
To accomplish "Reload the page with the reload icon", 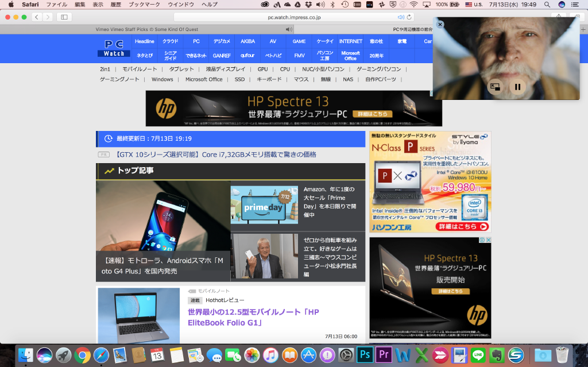I will pos(409,17).
